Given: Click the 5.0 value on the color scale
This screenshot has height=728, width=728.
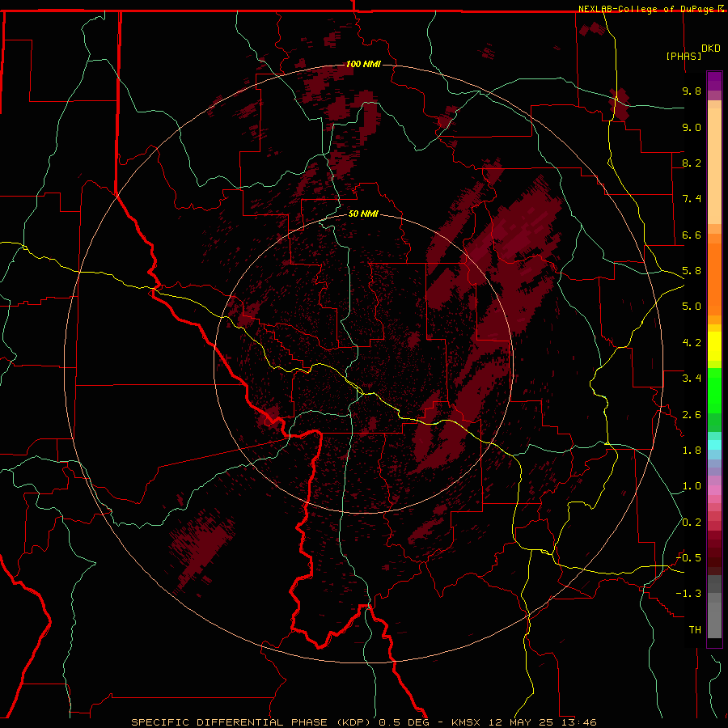Looking at the screenshot, I should pyautogui.click(x=692, y=307).
